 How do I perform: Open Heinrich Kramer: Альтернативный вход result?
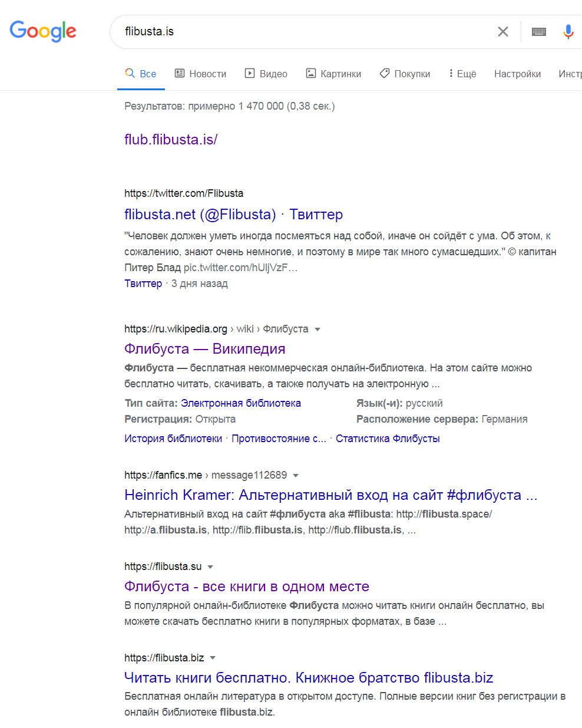click(x=331, y=495)
